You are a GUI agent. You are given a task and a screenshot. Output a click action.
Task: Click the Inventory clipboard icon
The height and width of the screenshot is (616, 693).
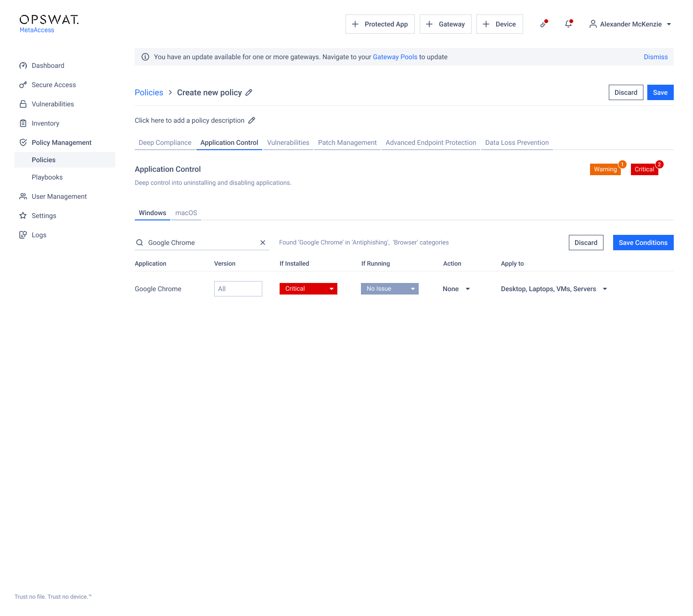pyautogui.click(x=23, y=123)
